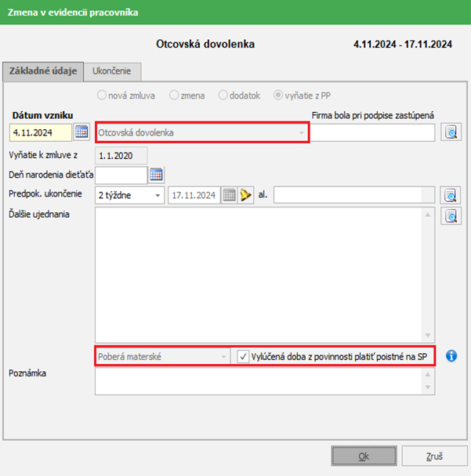The width and height of the screenshot is (471, 476).
Task: Confirm with the Ok button
Action: [x=364, y=456]
